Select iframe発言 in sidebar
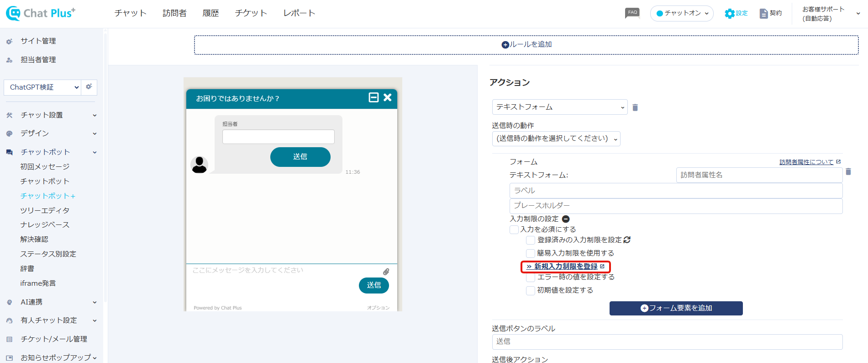The height and width of the screenshot is (363, 868). [38, 283]
